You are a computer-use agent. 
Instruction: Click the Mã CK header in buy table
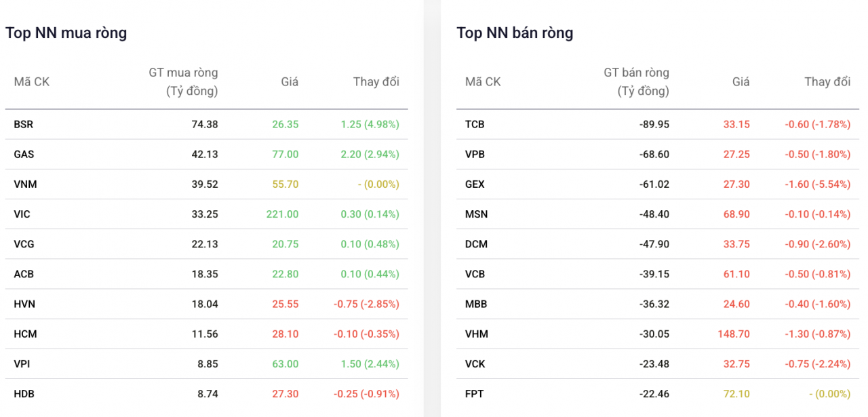32,81
